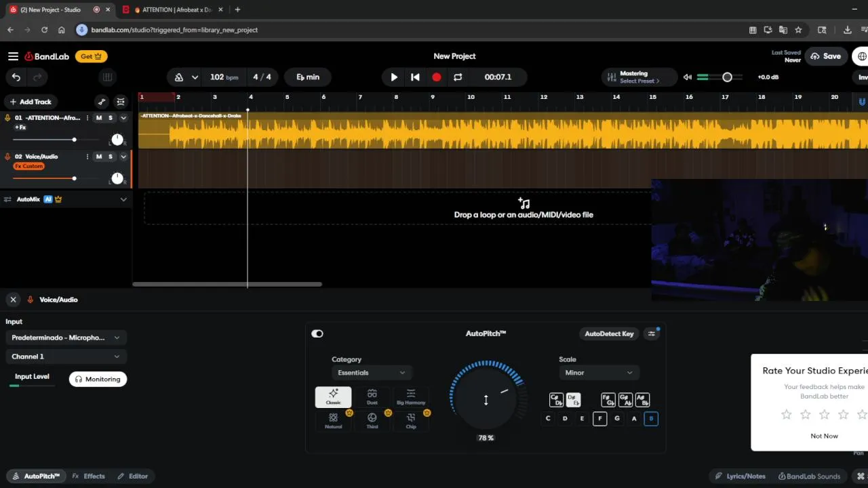Toggle the AutoPitch on/off switch
This screenshot has width=868, height=488.
317,333
